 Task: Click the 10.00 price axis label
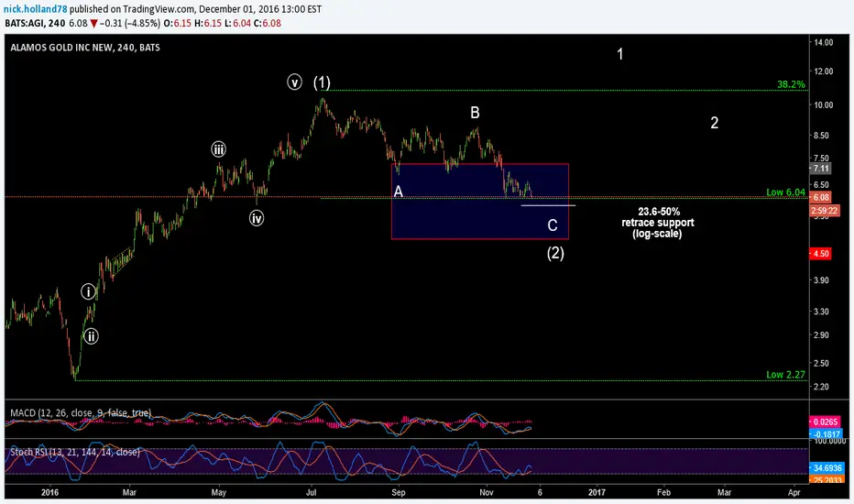coord(824,104)
